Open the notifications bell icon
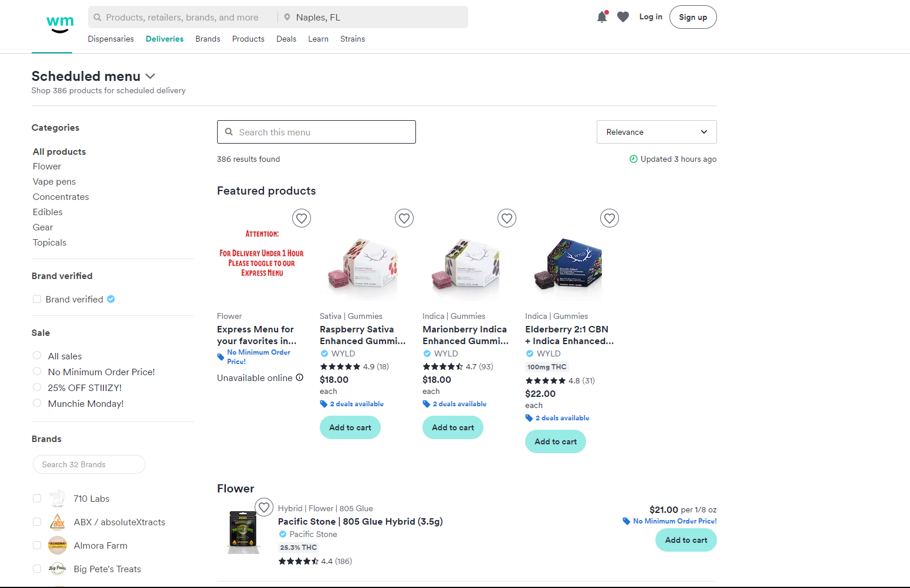The height and width of the screenshot is (588, 910). click(x=601, y=17)
